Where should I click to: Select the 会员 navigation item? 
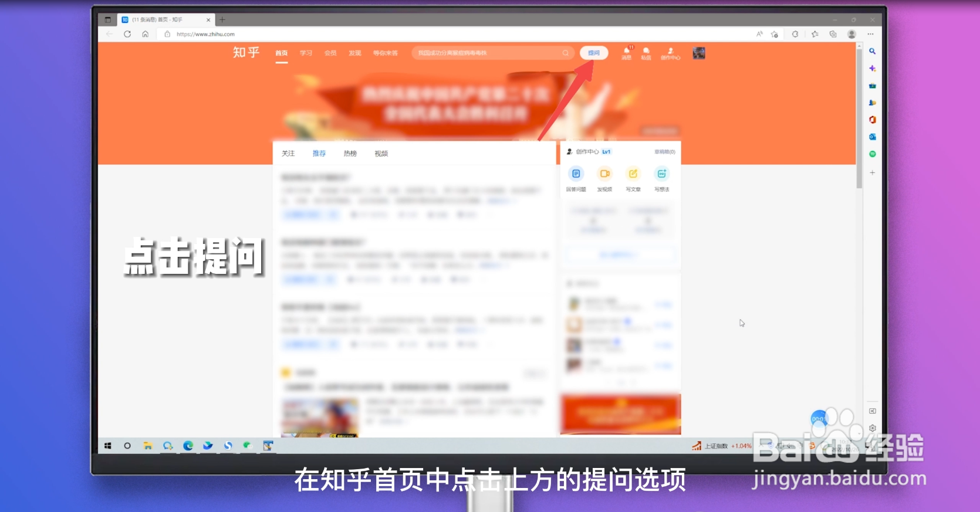coord(330,53)
